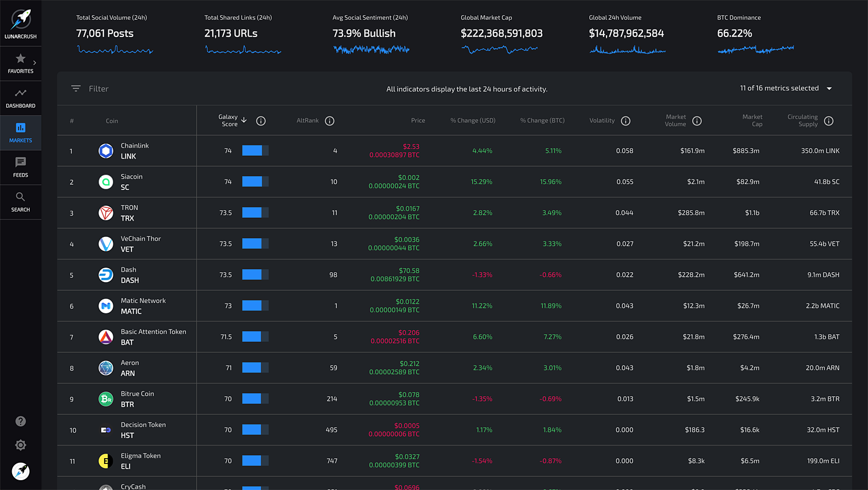The image size is (868, 490).
Task: Click the AltRank info icon
Action: click(330, 121)
